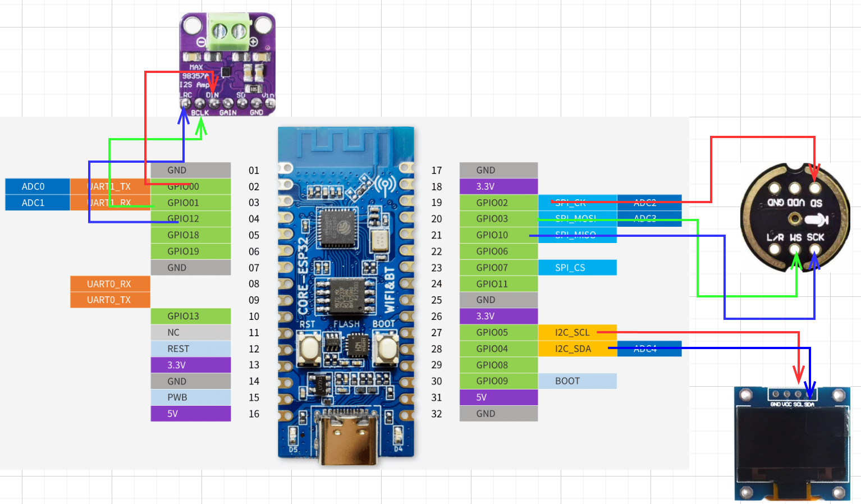Select the GPIO05 pin label

pos(498,332)
